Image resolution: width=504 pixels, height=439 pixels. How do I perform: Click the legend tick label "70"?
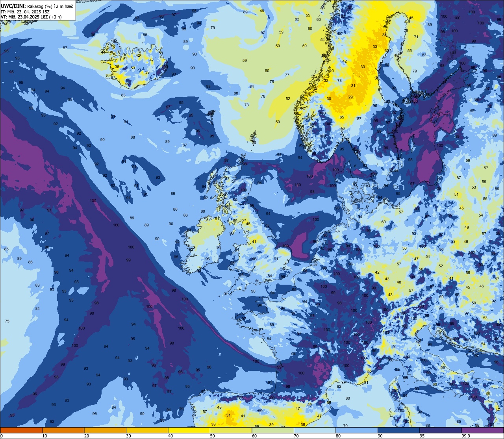click(x=296, y=436)
